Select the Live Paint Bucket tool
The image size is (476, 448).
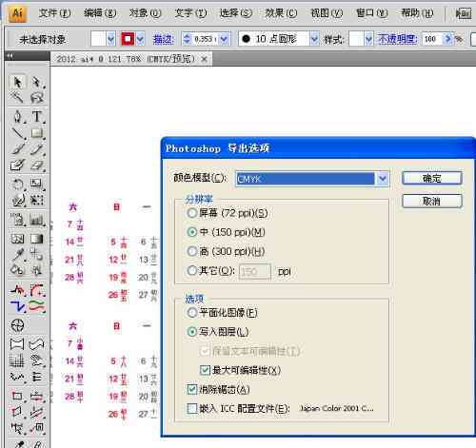coord(17,270)
